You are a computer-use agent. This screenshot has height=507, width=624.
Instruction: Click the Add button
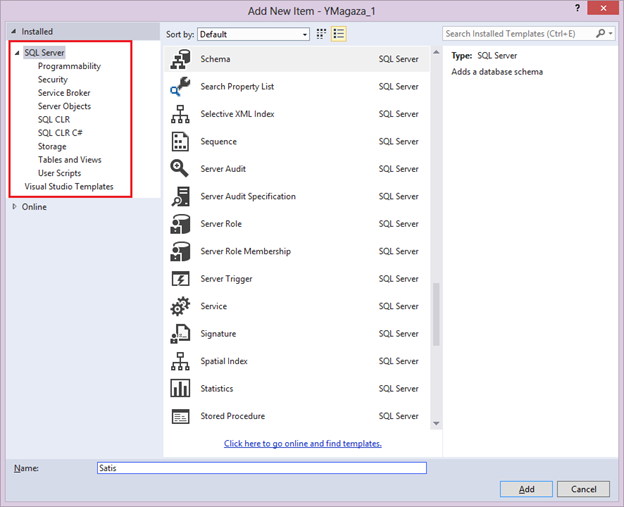tap(526, 489)
